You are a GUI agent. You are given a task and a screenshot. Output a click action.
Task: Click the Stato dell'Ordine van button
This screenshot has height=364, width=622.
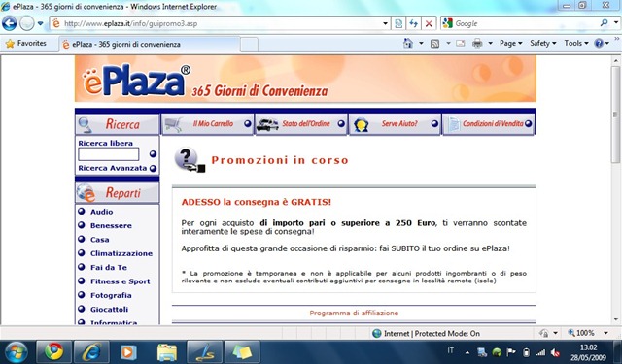pos(301,124)
